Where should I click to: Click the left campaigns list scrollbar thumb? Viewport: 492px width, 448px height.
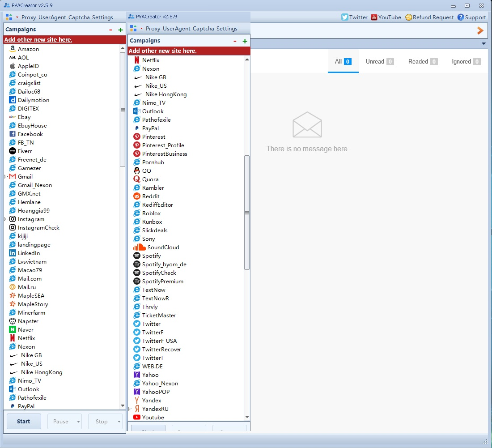123,110
